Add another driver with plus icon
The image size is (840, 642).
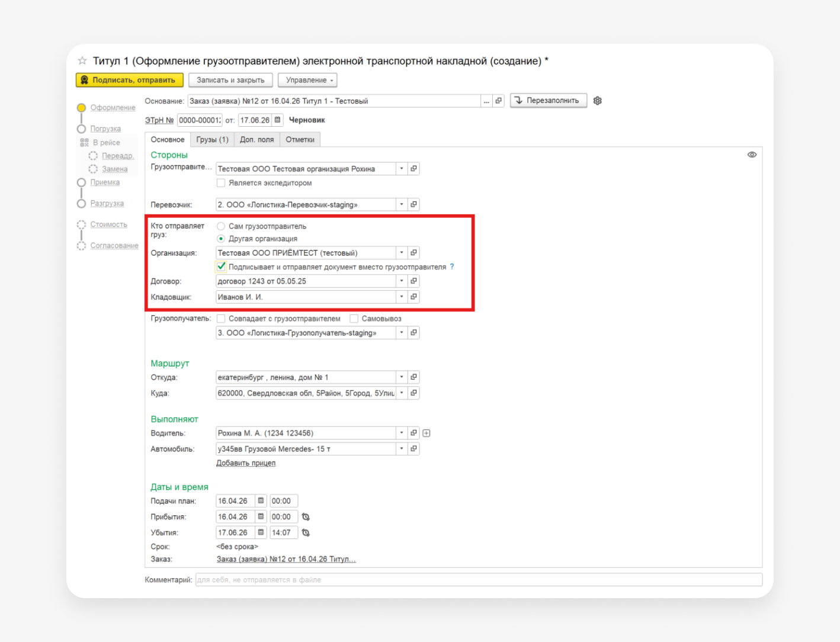pyautogui.click(x=427, y=433)
